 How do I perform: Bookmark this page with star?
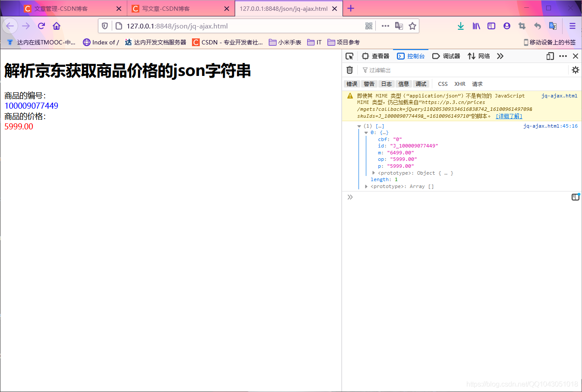(x=412, y=26)
